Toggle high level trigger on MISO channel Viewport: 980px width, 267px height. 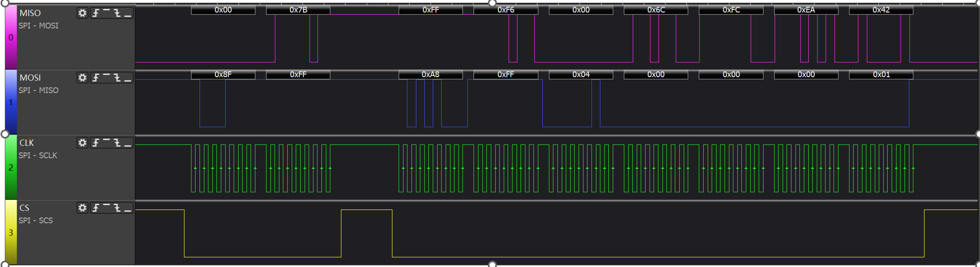pos(107,13)
